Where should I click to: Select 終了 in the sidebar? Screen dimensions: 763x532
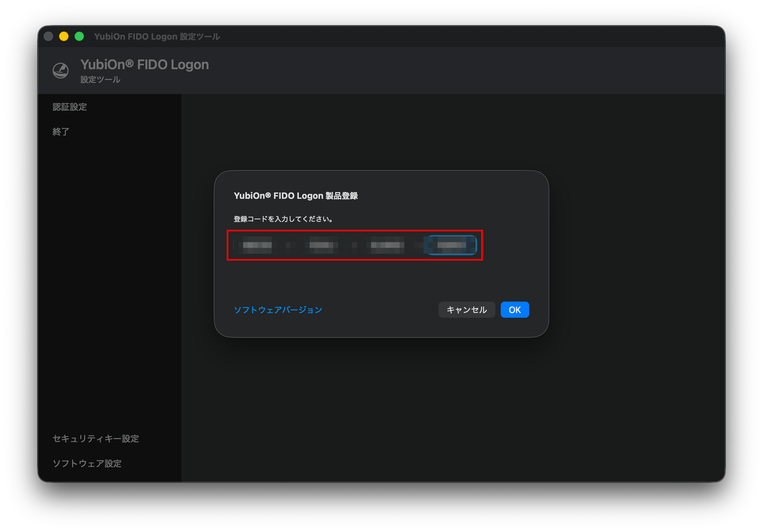[x=61, y=131]
